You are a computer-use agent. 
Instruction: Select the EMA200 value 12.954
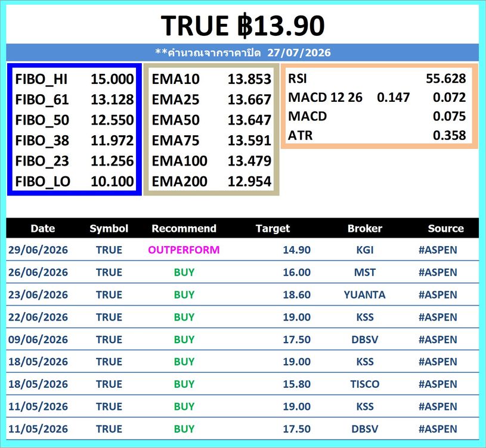click(249, 181)
